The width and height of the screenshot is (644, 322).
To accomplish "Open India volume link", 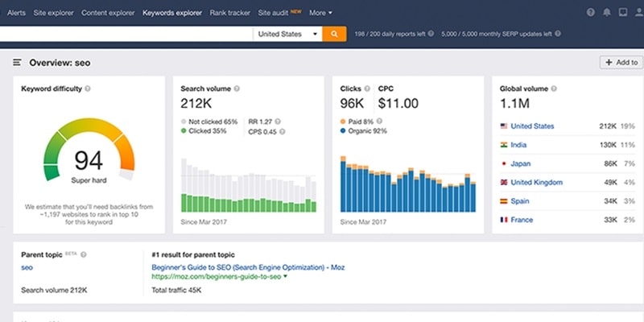I will 518,145.
